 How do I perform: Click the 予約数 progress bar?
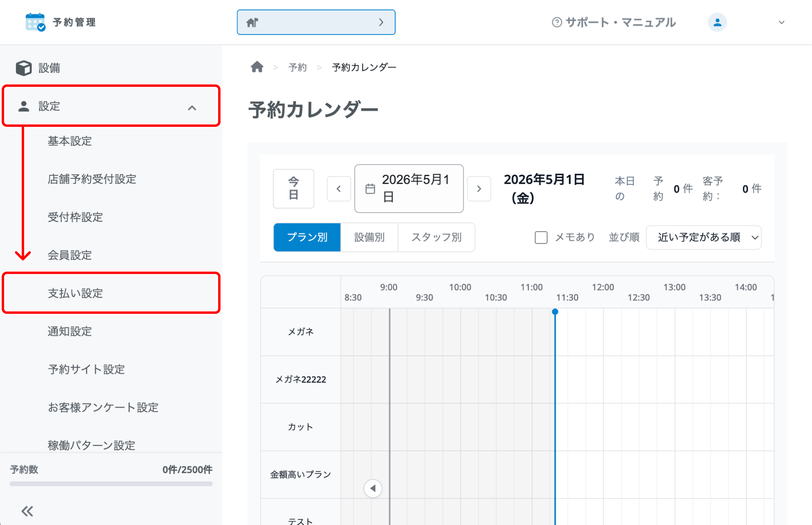[x=111, y=484]
